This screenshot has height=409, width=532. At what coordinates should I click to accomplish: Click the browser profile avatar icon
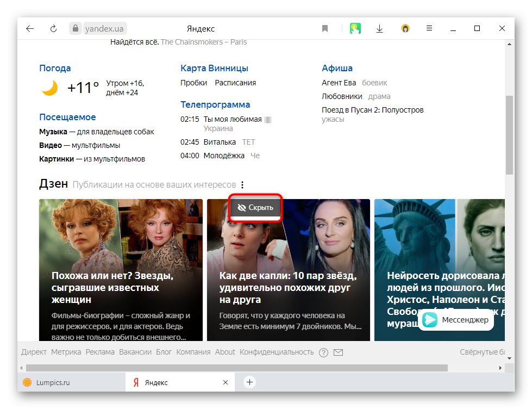tap(405, 28)
